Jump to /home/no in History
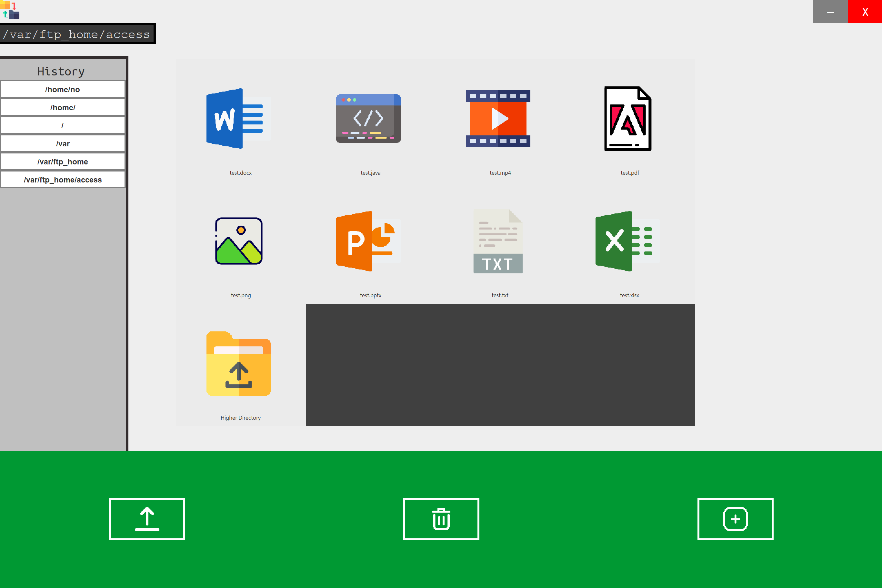The image size is (882, 588). (x=63, y=89)
